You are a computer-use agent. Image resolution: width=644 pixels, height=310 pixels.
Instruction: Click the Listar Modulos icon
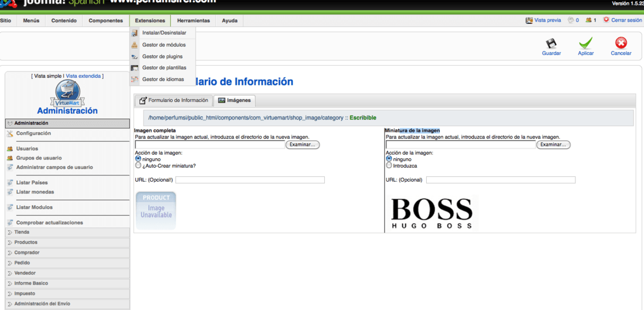(x=10, y=207)
